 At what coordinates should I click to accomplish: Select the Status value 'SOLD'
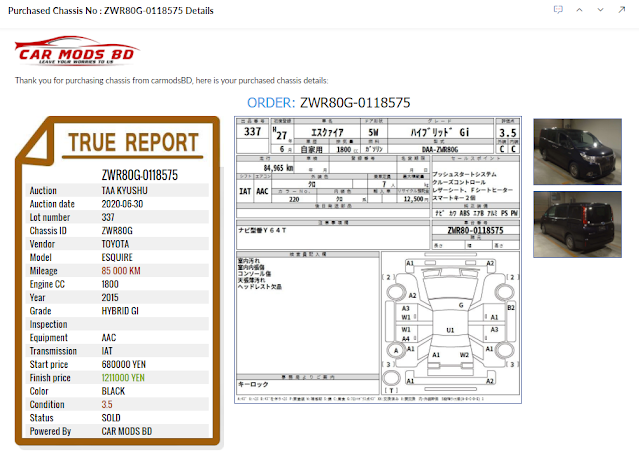click(111, 418)
